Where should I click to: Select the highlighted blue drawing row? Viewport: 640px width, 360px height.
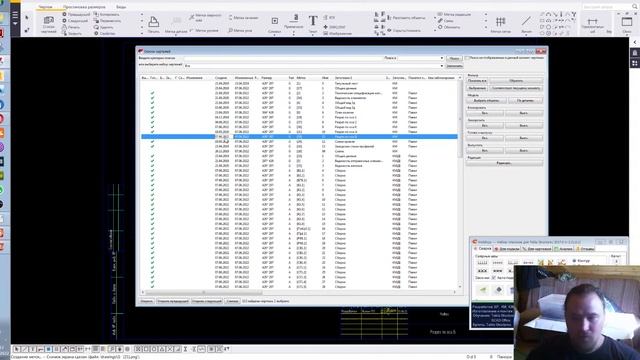[x=300, y=137]
